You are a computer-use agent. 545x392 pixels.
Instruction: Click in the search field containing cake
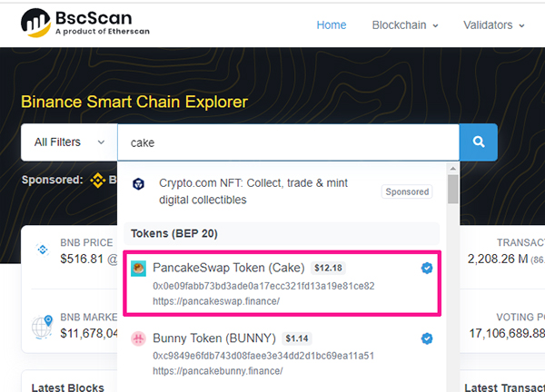[x=288, y=142]
